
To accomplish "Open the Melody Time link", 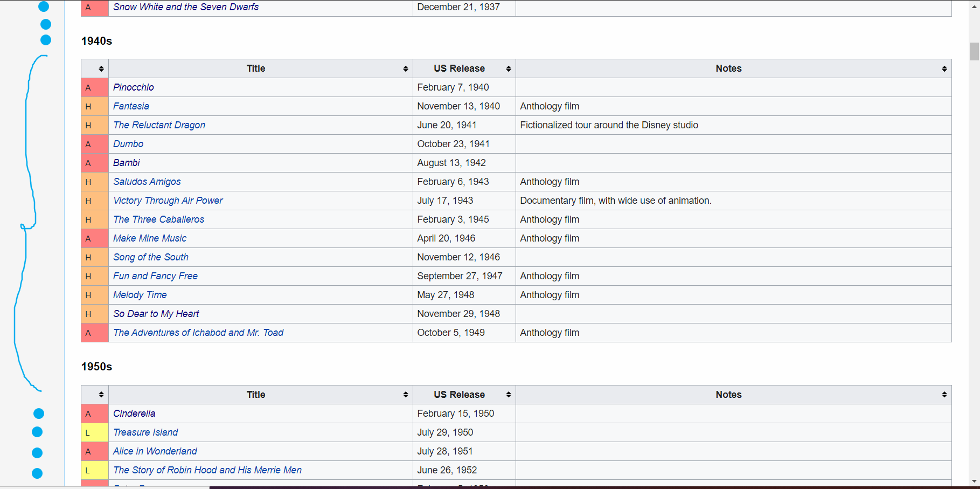I will click(140, 295).
